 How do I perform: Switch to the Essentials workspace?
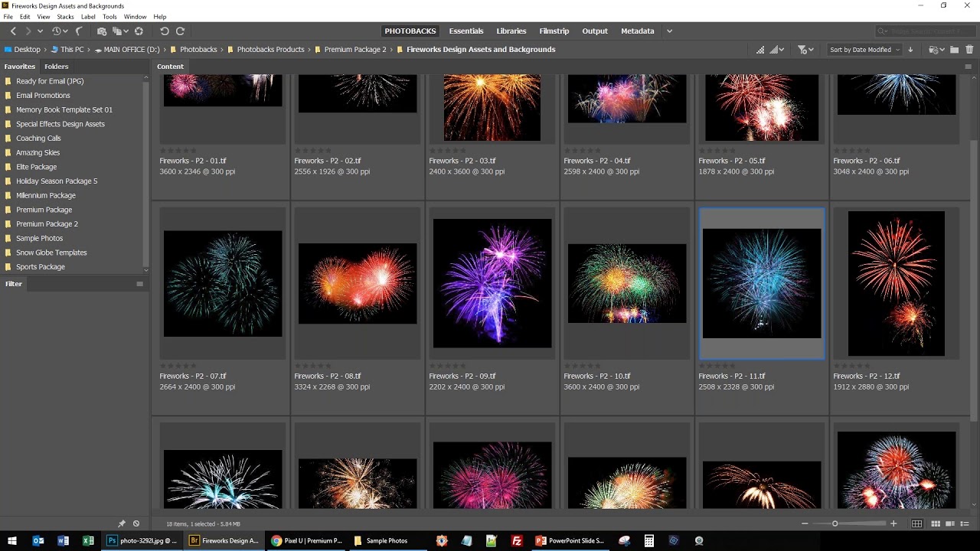point(466,31)
